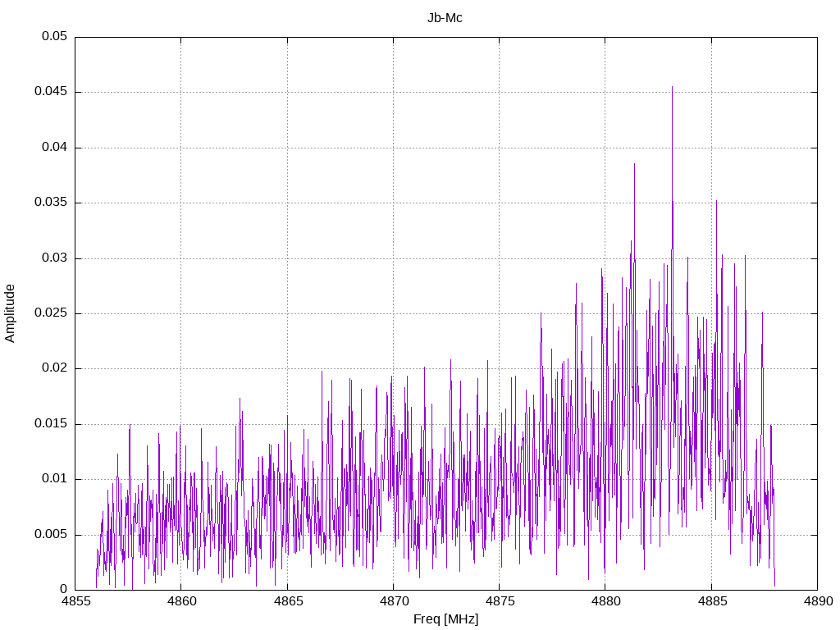Click the x-axis tick label 4860

pyautogui.click(x=181, y=601)
